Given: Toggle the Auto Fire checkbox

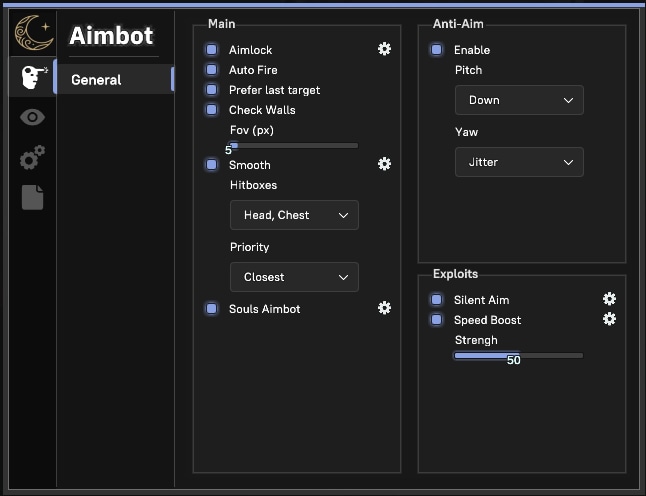Looking at the screenshot, I should [212, 70].
